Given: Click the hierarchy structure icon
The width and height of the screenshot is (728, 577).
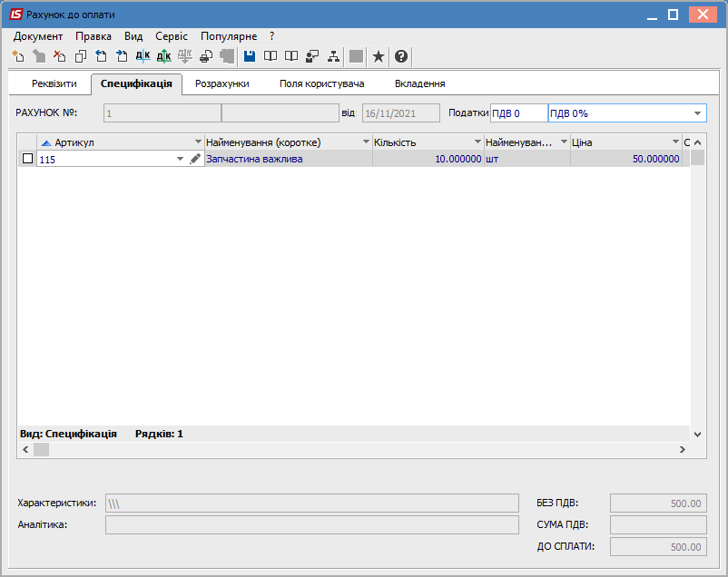Looking at the screenshot, I should click(x=333, y=56).
